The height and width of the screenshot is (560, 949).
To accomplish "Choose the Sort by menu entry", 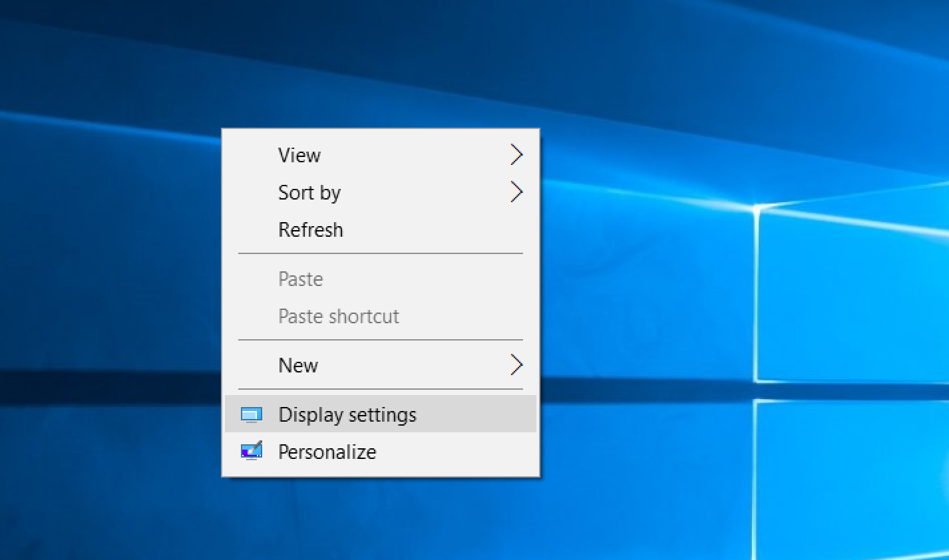I will point(309,192).
